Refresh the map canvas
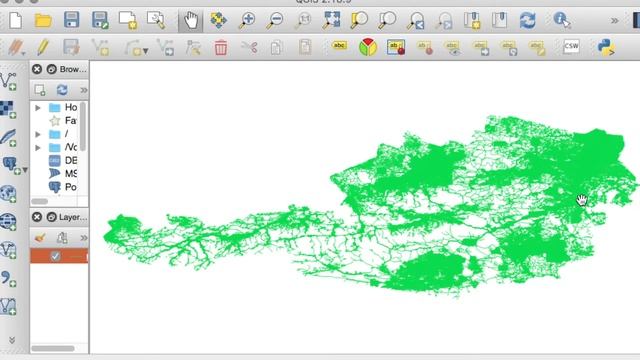 pyautogui.click(x=527, y=20)
